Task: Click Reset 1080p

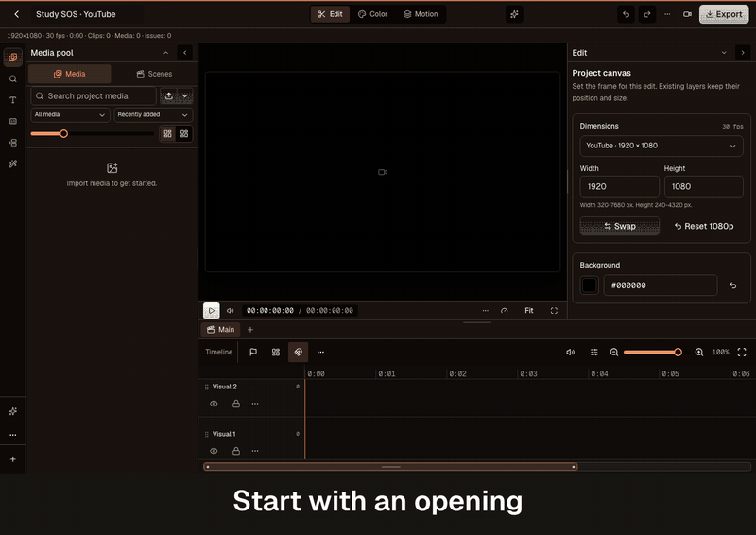Action: [x=704, y=226]
